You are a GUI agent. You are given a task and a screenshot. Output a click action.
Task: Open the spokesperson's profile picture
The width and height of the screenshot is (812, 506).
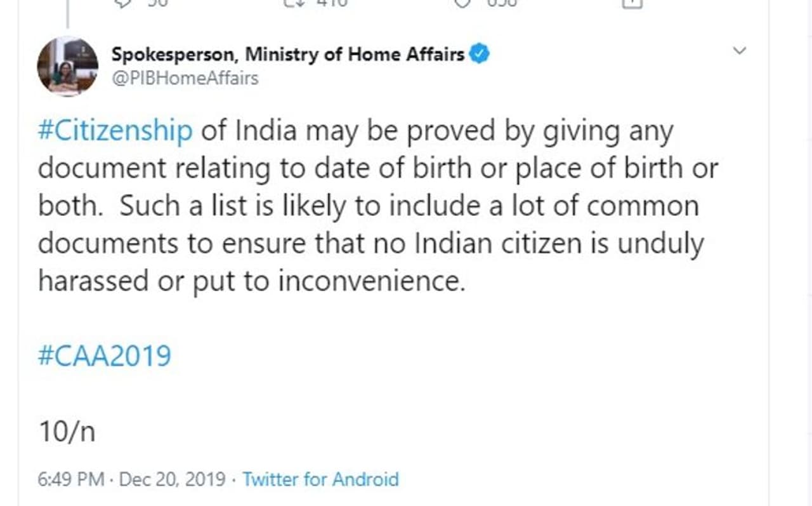(x=68, y=67)
